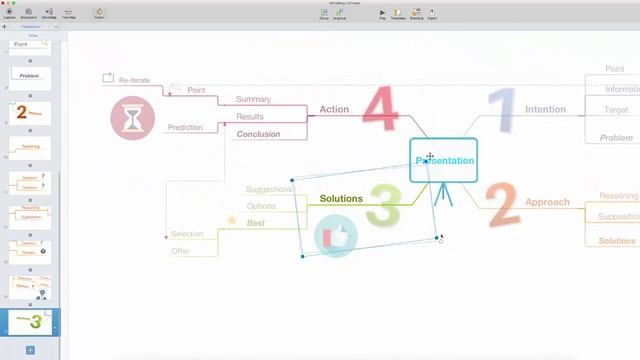The width and height of the screenshot is (640, 360).
Task: Select the 'Best' sub-branch
Action: tap(256, 223)
